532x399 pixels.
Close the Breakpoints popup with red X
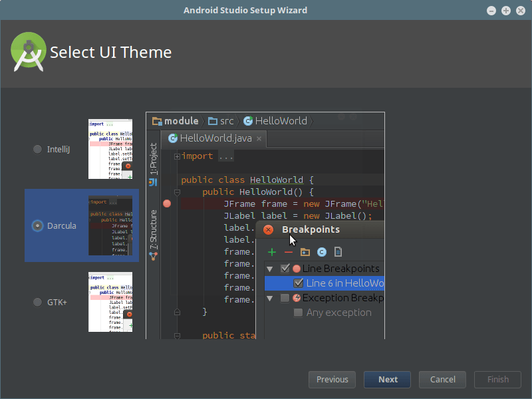pos(268,230)
